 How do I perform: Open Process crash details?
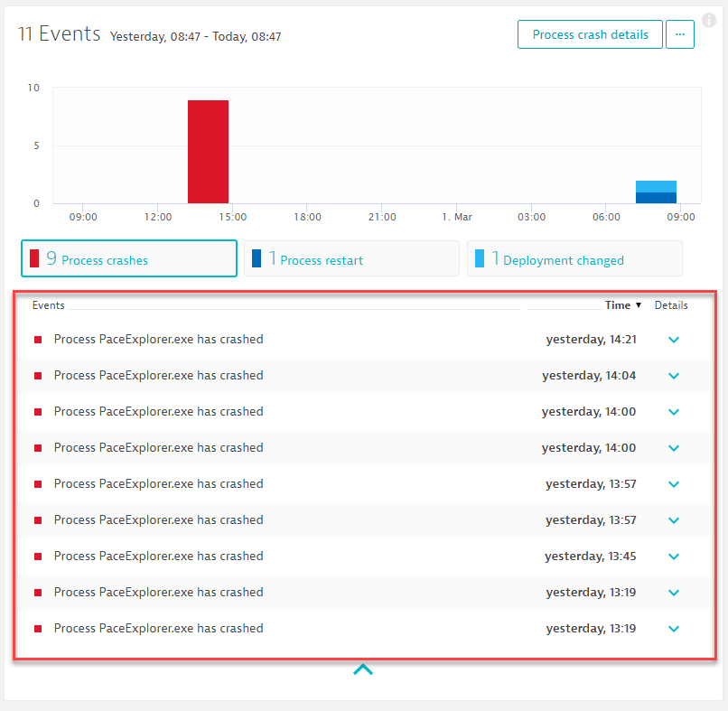pyautogui.click(x=590, y=34)
